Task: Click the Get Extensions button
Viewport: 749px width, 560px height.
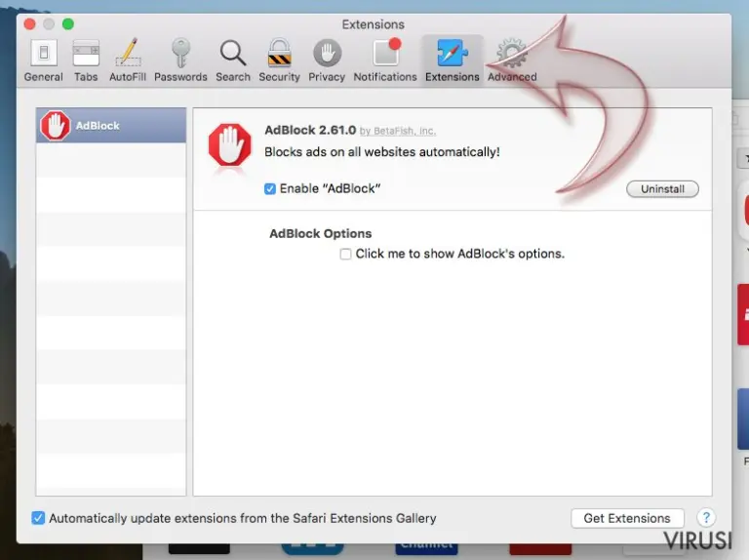Action: 627,518
